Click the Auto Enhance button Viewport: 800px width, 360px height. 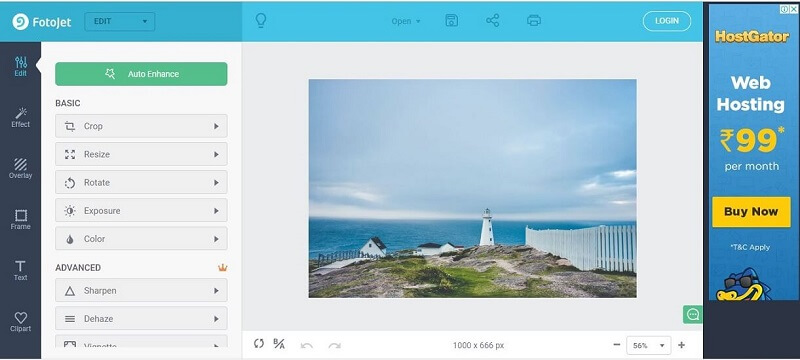[141, 74]
